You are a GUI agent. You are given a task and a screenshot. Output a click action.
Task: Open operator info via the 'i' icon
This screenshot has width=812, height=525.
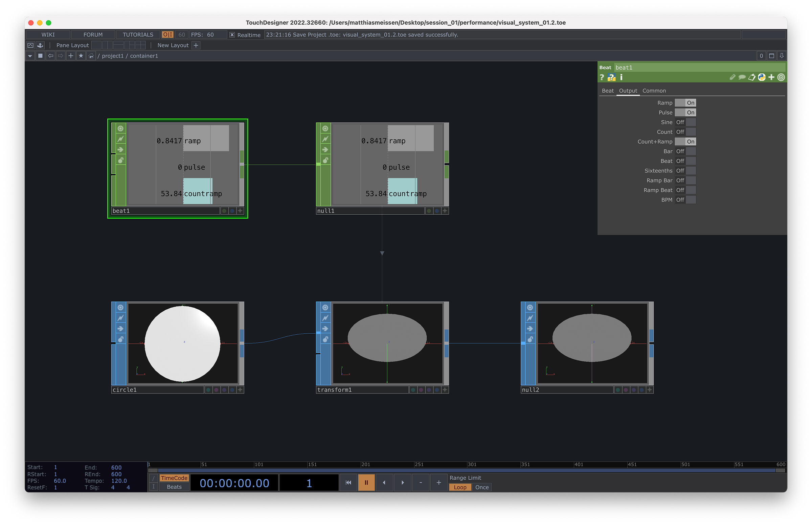tap(621, 77)
